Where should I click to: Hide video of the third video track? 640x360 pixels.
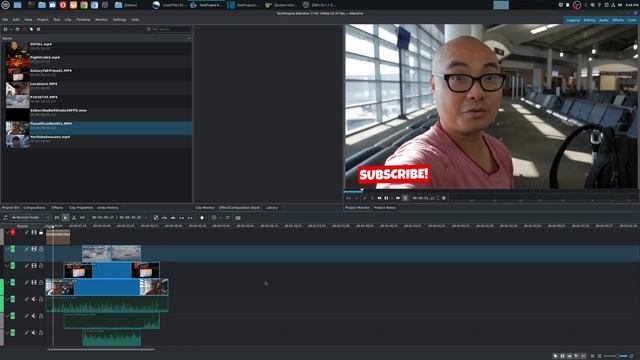point(34,266)
